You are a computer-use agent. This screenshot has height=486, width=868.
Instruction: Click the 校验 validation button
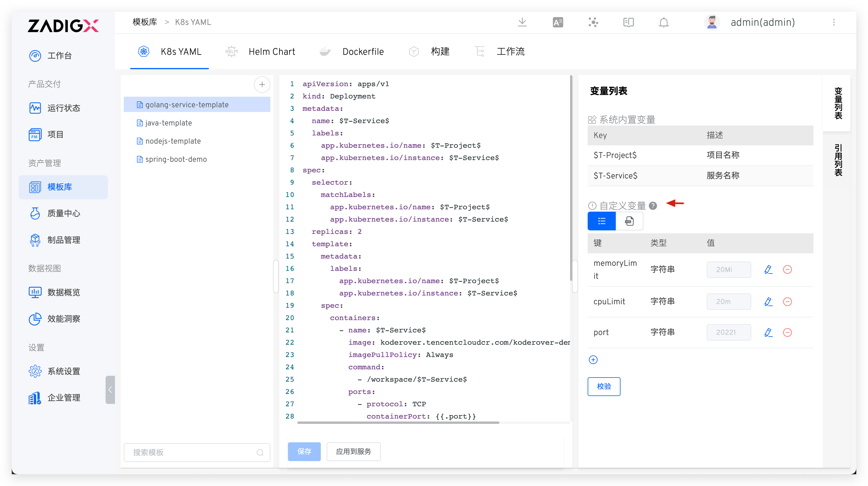pyautogui.click(x=604, y=386)
